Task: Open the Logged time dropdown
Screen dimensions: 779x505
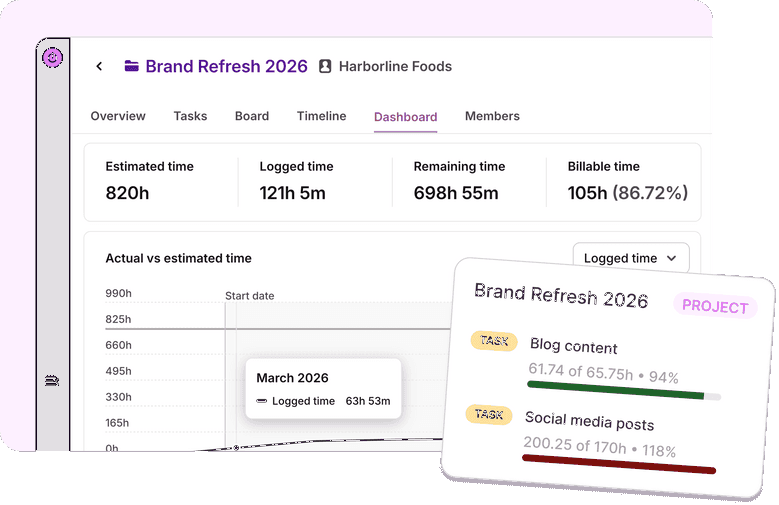Action: (631, 258)
